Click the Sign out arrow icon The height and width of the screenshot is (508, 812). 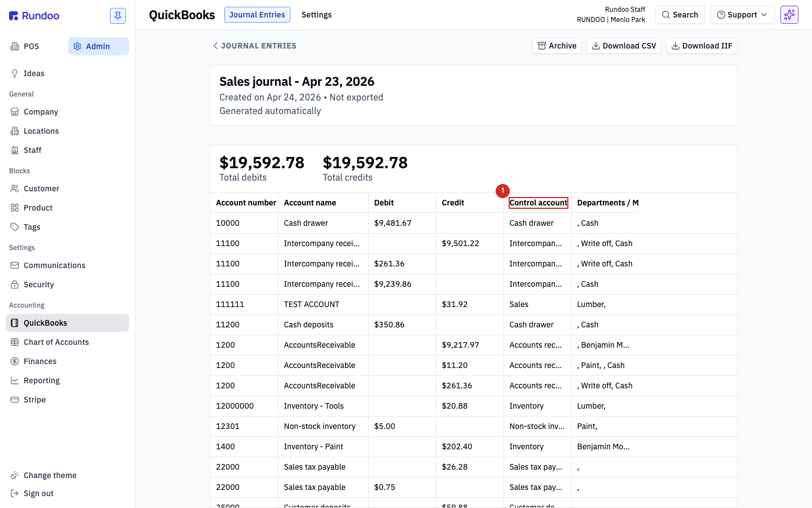tap(15, 493)
